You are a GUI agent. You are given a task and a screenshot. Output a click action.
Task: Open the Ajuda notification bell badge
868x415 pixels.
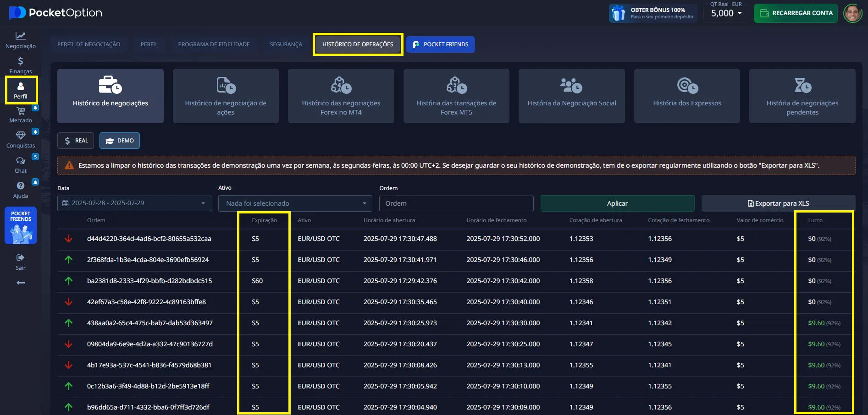35,182
